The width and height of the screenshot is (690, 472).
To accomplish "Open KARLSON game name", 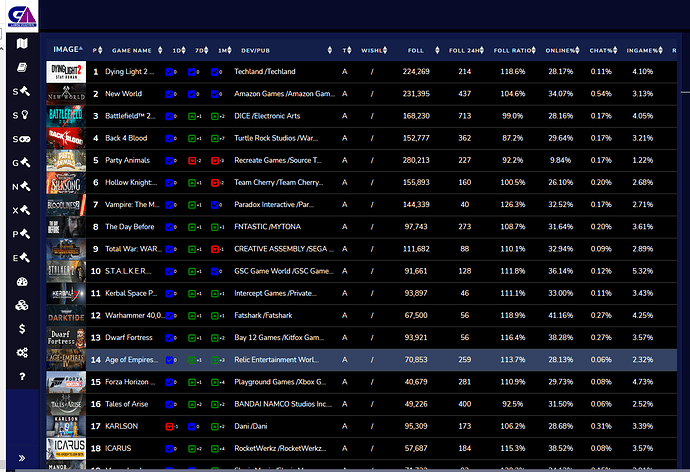I will [121, 426].
